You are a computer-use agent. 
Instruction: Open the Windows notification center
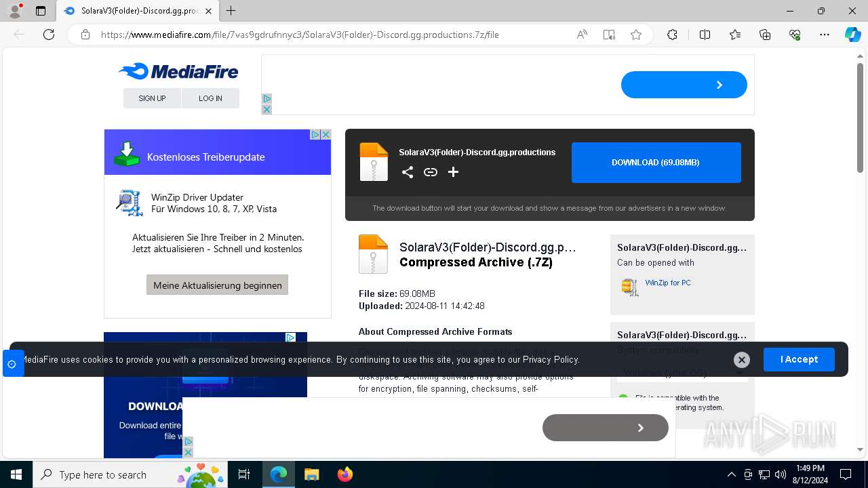pyautogui.click(x=846, y=474)
